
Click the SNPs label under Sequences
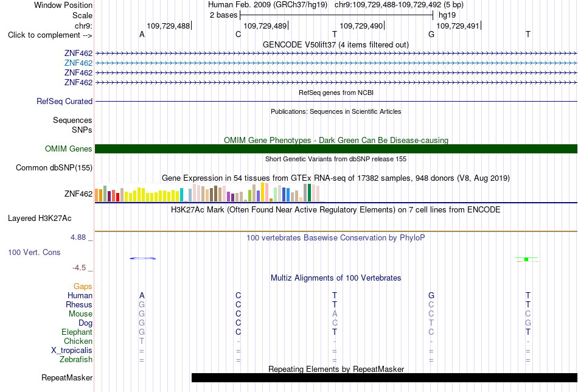(x=82, y=130)
